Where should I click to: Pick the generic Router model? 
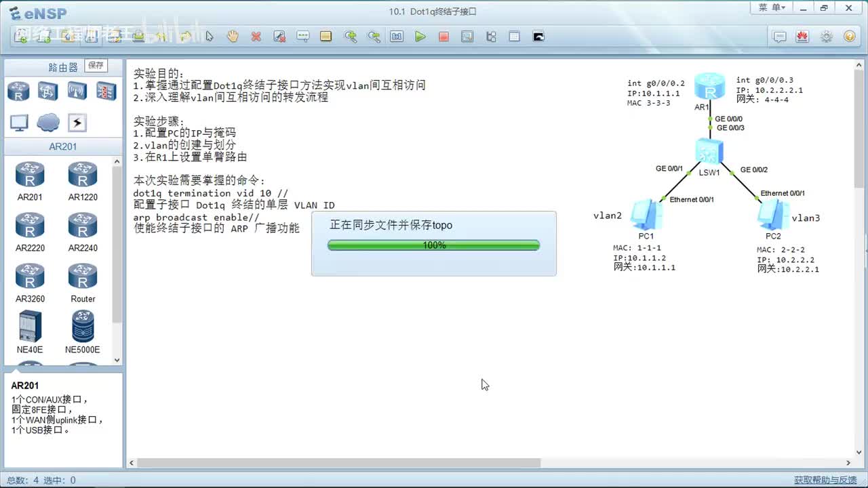[83, 283]
